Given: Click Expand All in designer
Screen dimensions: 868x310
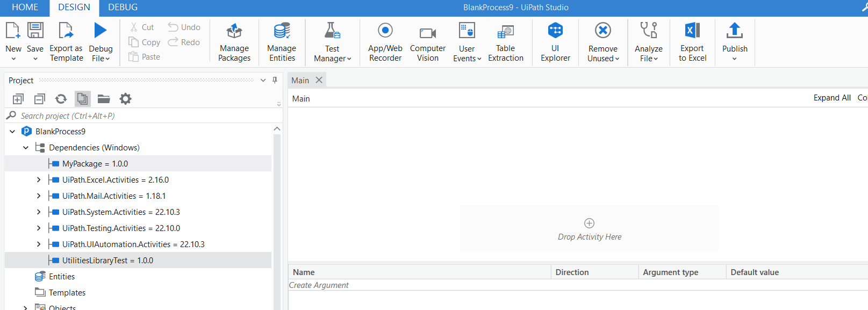Looking at the screenshot, I should 832,98.
